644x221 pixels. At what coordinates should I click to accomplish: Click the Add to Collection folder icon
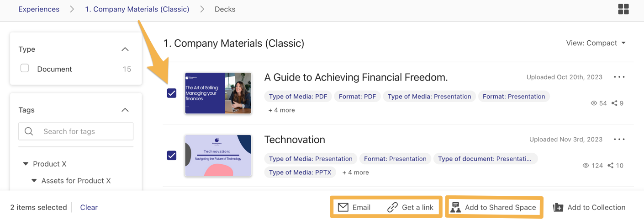(x=558, y=207)
